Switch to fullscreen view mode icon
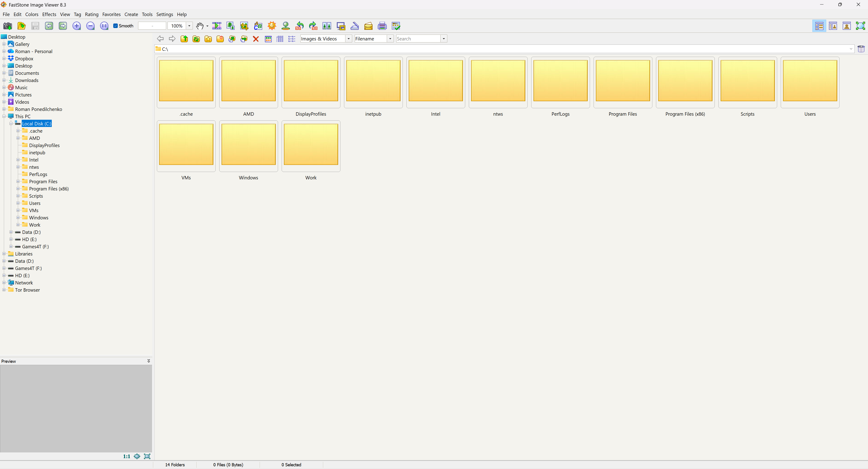Screen dimensions: 868x469 [860, 26]
